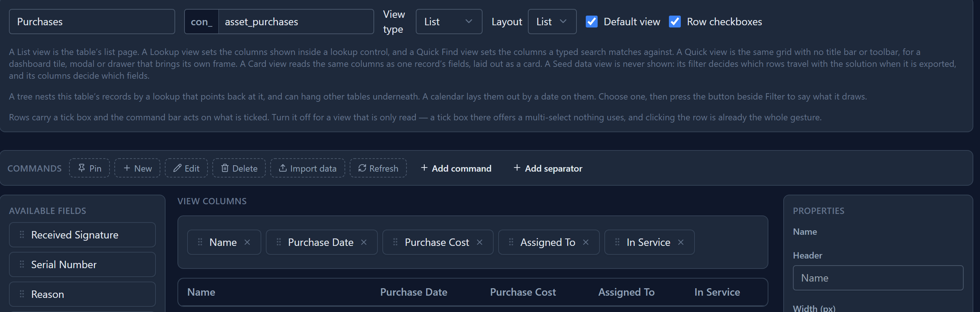Viewport: 980px width, 312px height.
Task: Click the New command
Action: point(137,168)
